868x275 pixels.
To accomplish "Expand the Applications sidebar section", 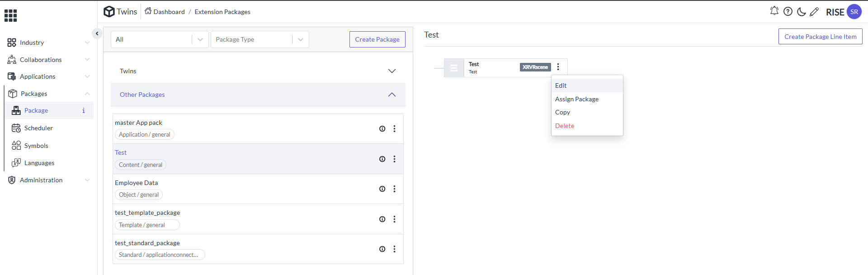I will tap(87, 76).
